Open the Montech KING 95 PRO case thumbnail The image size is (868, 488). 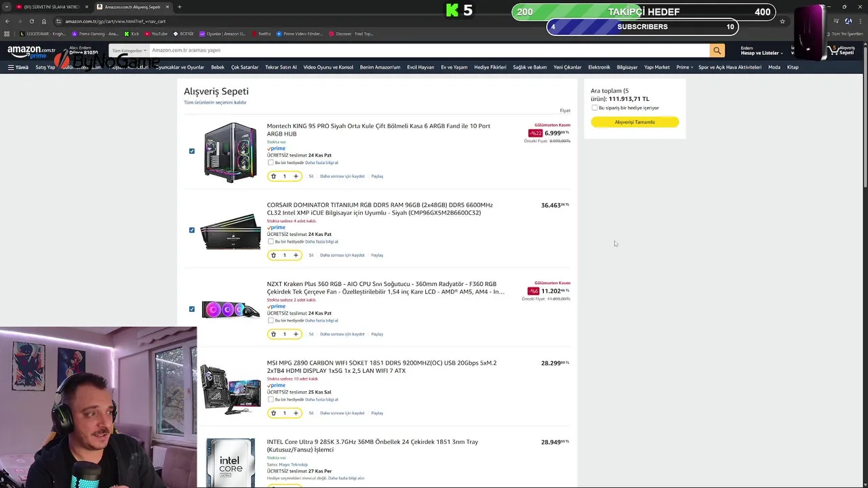point(231,152)
